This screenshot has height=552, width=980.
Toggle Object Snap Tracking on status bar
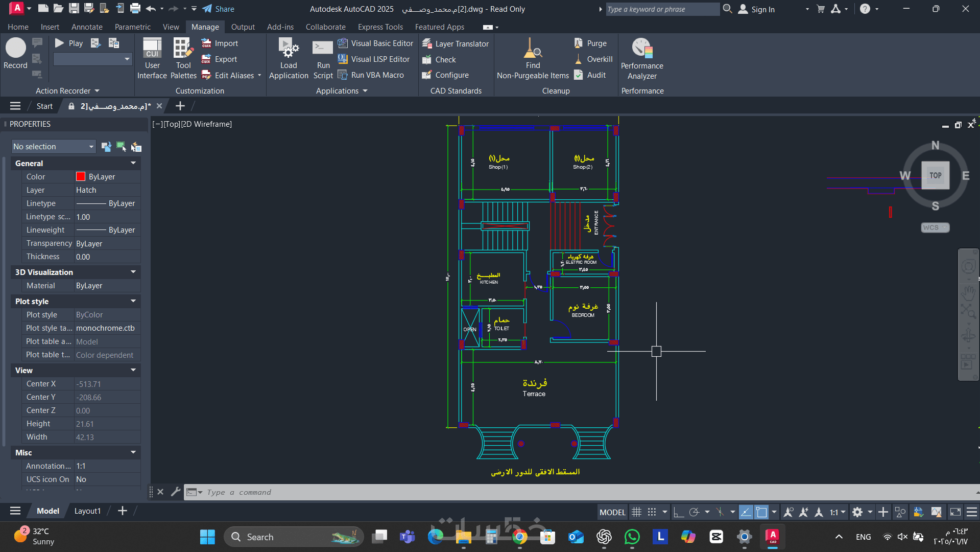746,512
